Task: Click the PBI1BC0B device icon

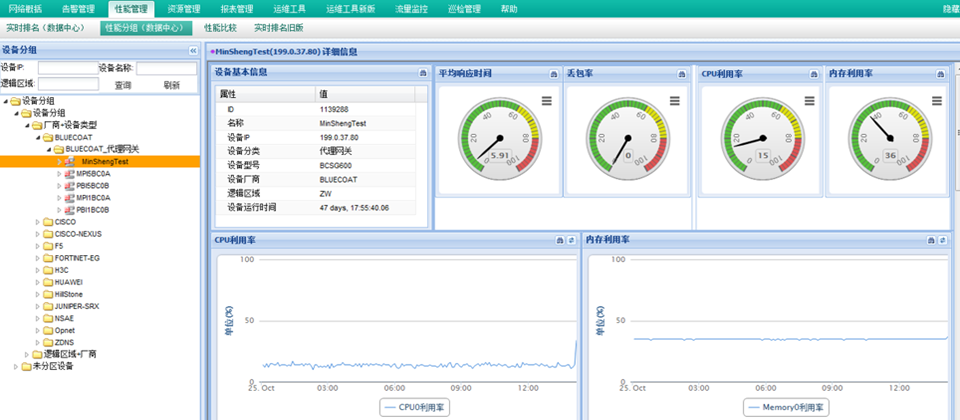Action: pyautogui.click(x=70, y=210)
